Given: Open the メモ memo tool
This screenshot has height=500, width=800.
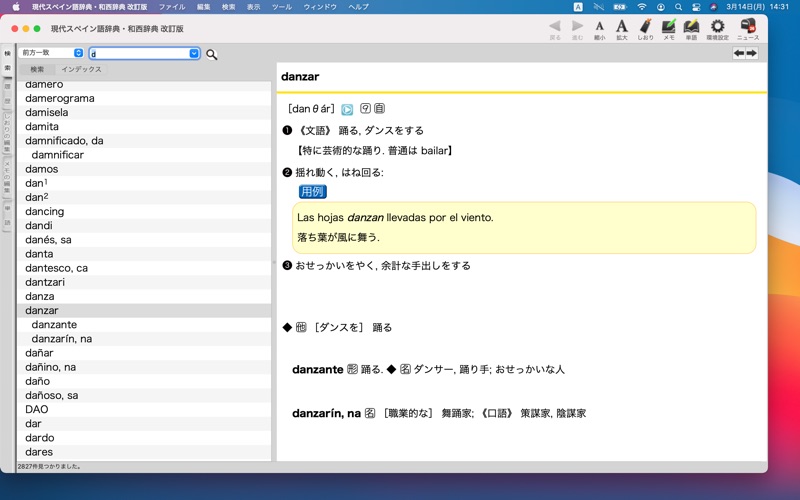Looking at the screenshot, I should click(x=668, y=27).
